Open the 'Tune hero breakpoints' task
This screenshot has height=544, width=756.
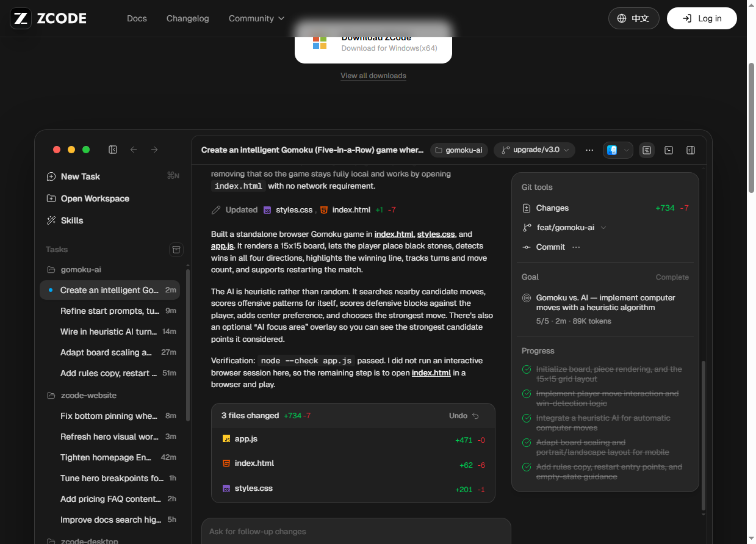coord(110,478)
